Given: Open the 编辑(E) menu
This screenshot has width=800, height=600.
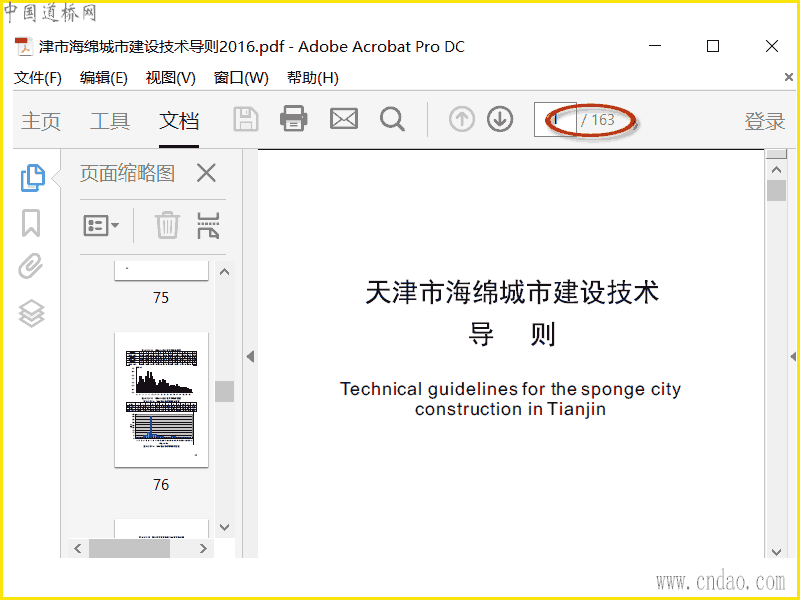Looking at the screenshot, I should point(104,78).
